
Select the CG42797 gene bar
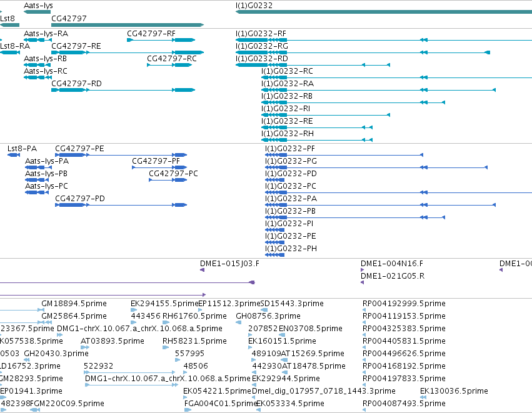click(x=128, y=25)
